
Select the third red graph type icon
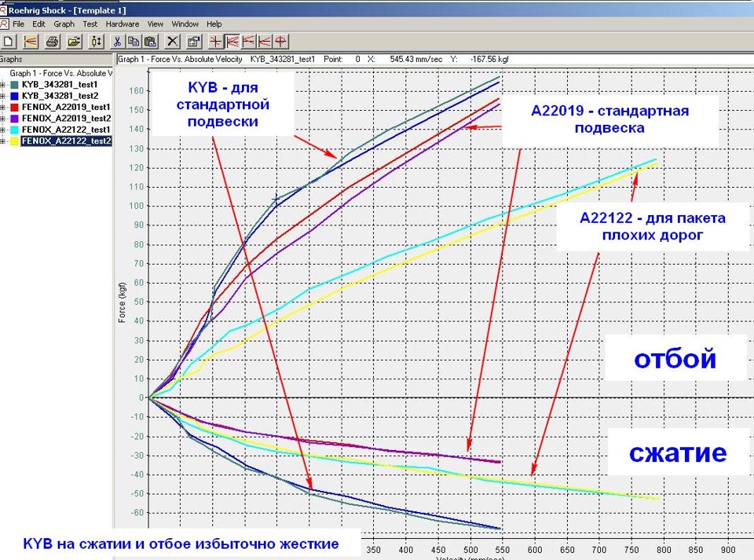249,42
